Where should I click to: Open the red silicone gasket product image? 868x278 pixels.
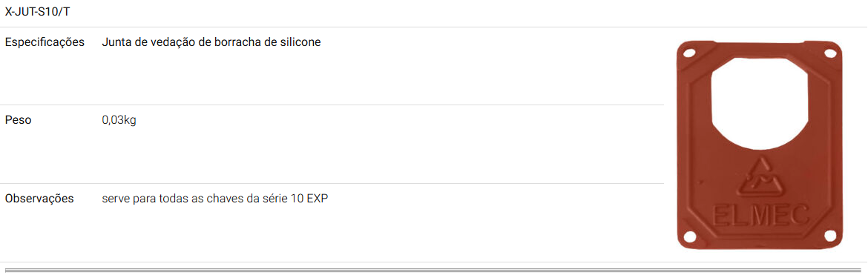coord(760,145)
